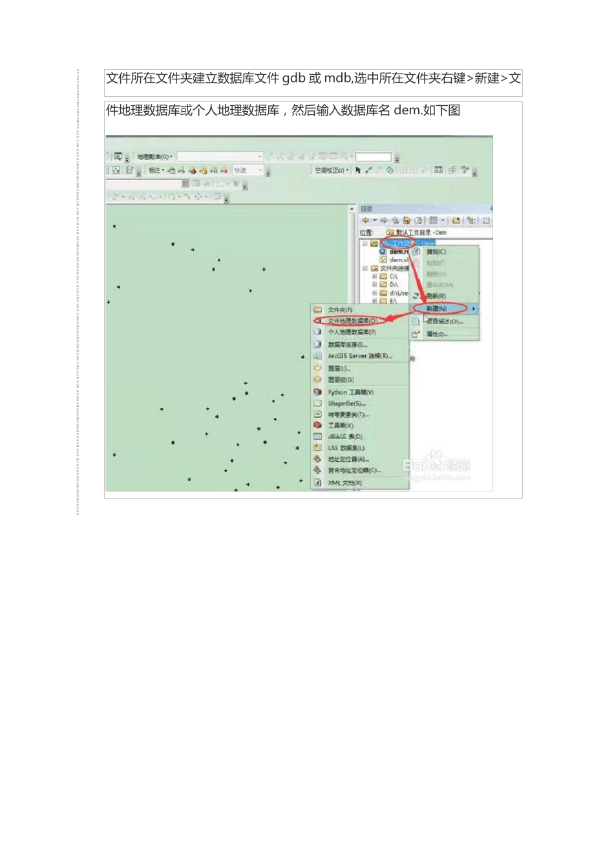Open the 快速 label quality combo box
Image resolution: width=614 pixels, height=868 pixels.
249,170
